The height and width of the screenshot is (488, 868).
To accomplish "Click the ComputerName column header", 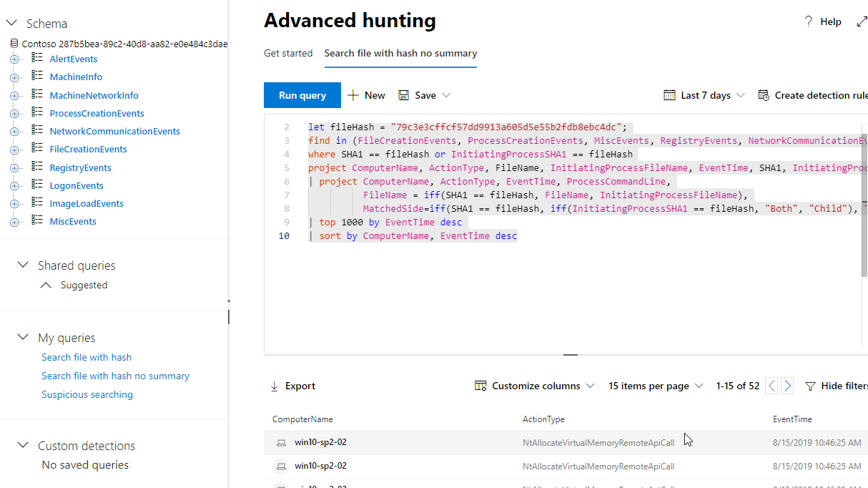I will point(302,419).
